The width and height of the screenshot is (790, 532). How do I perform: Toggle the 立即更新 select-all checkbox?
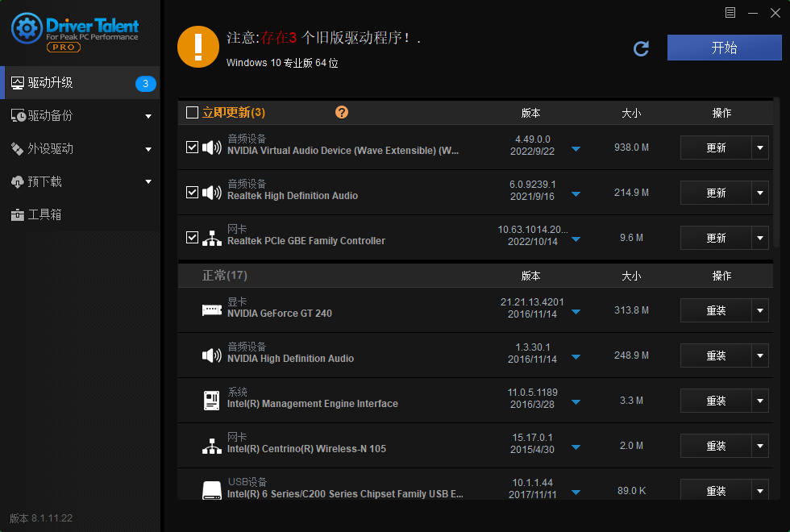[191, 112]
